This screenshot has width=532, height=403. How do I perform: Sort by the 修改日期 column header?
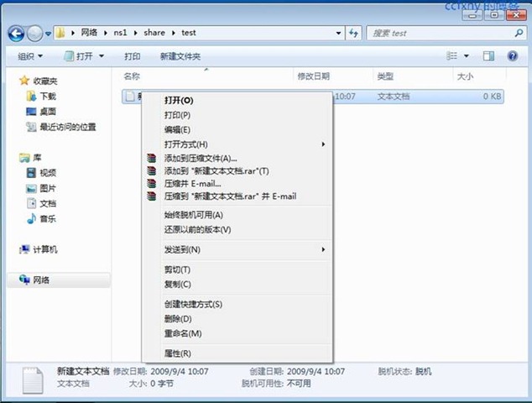[314, 76]
